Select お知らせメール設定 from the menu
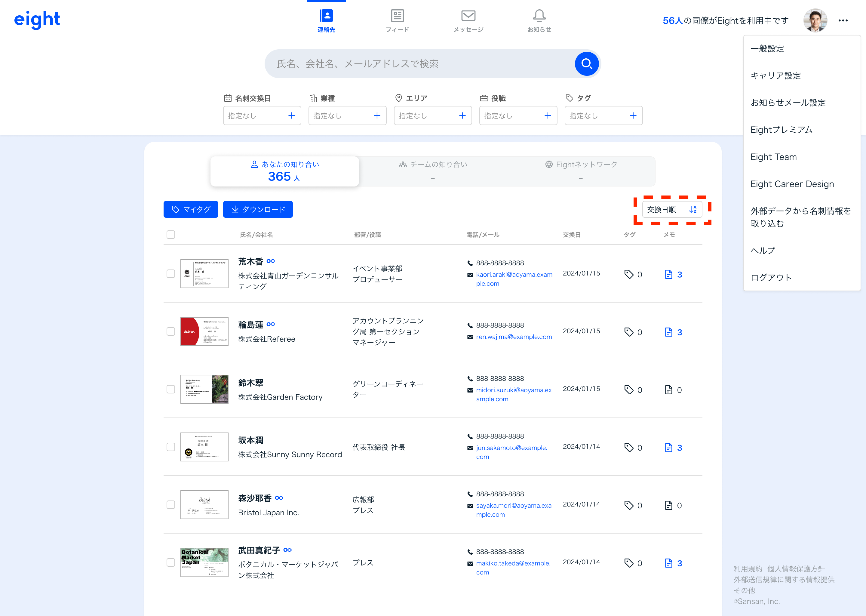 coord(788,102)
